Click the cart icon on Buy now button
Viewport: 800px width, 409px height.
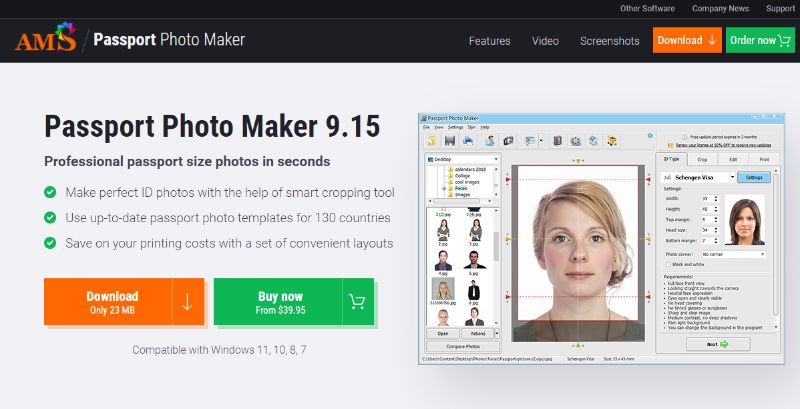(x=357, y=302)
